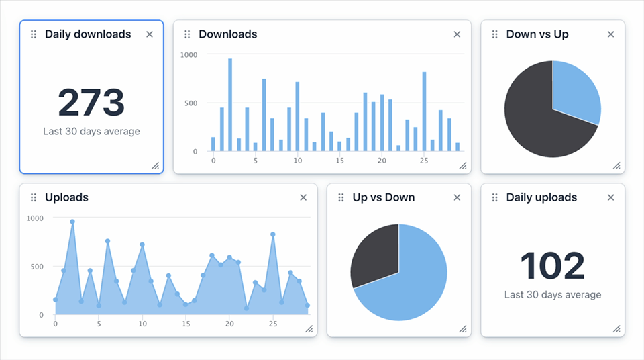
Task: Click the resize corner of Uploads area chart widget
Action: (x=309, y=328)
